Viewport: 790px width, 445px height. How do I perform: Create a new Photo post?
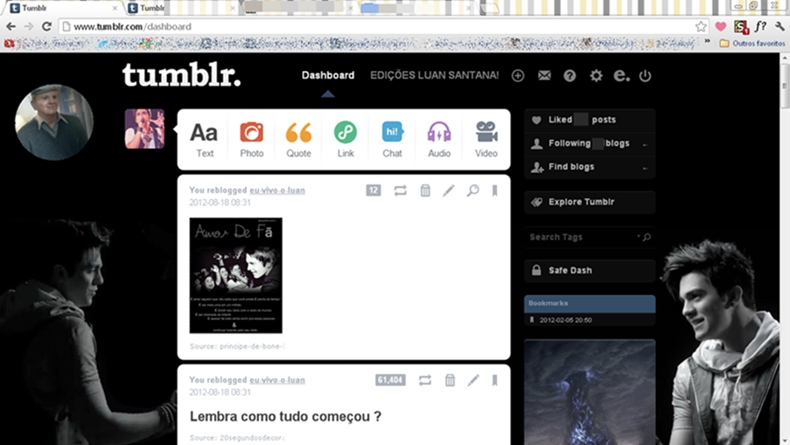coord(251,140)
